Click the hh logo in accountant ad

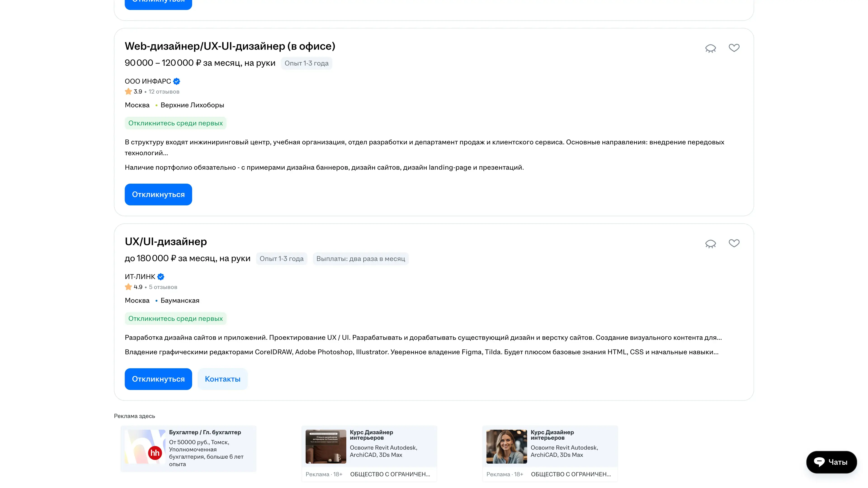(155, 453)
